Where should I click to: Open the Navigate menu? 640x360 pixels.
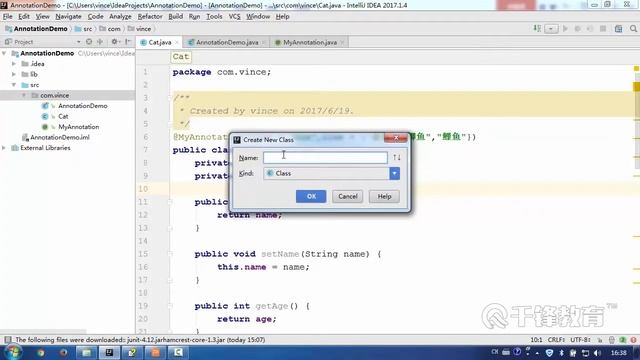point(68,17)
